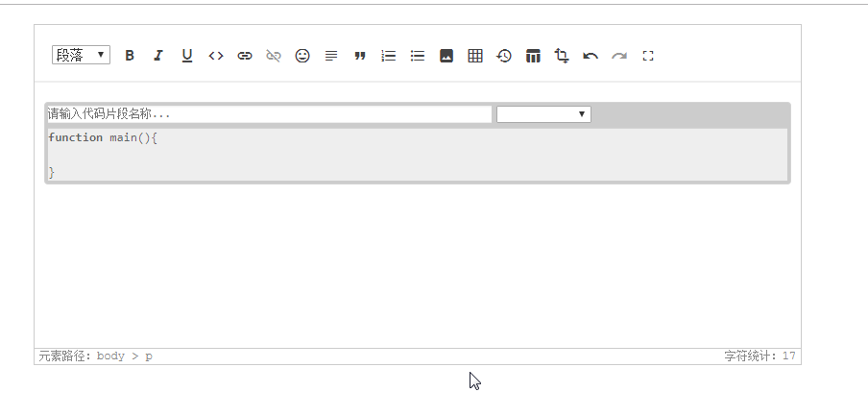Create a bulleted list
This screenshot has height=393, width=868.
coord(418,56)
